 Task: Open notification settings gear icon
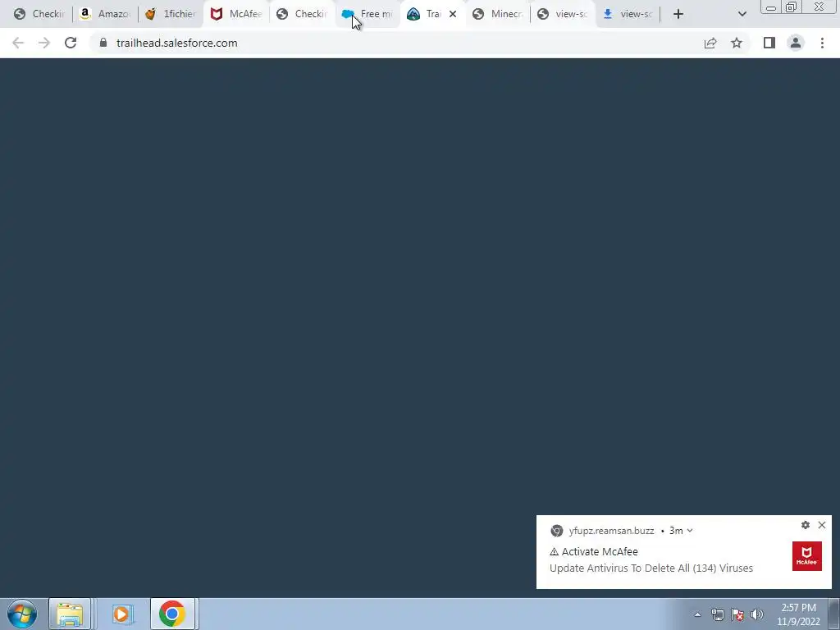click(x=806, y=525)
